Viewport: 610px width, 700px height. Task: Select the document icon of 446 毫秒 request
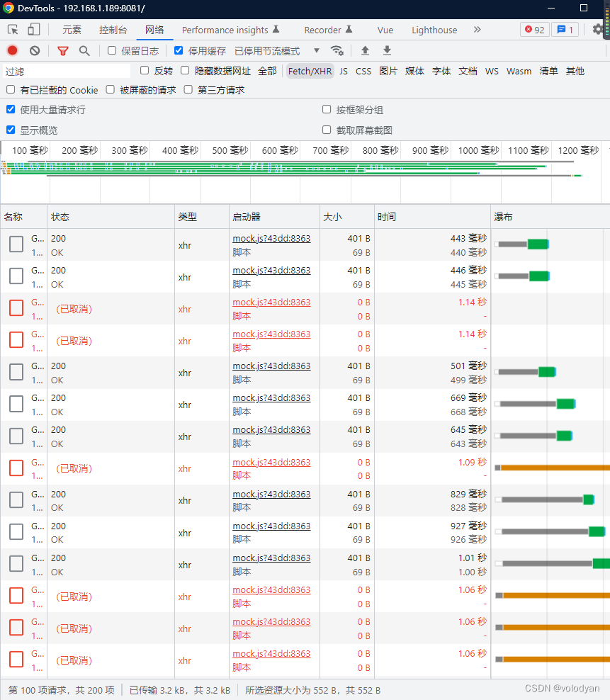pos(16,276)
